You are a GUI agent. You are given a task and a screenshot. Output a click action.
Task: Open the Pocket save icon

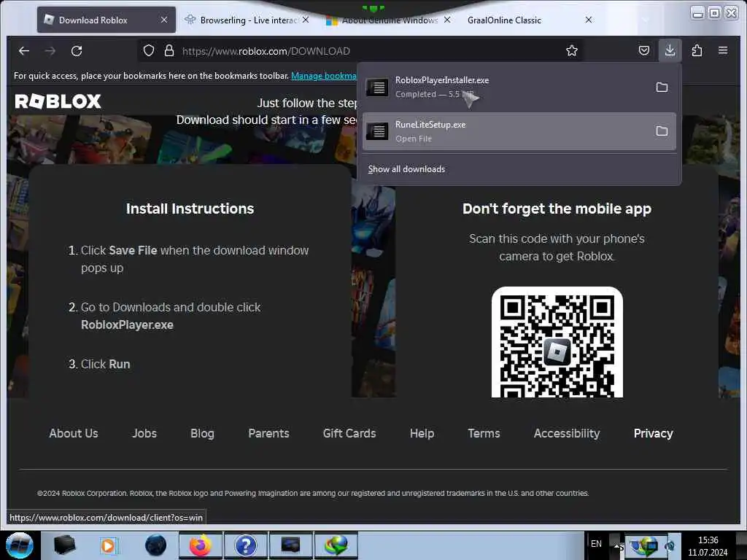click(x=643, y=50)
